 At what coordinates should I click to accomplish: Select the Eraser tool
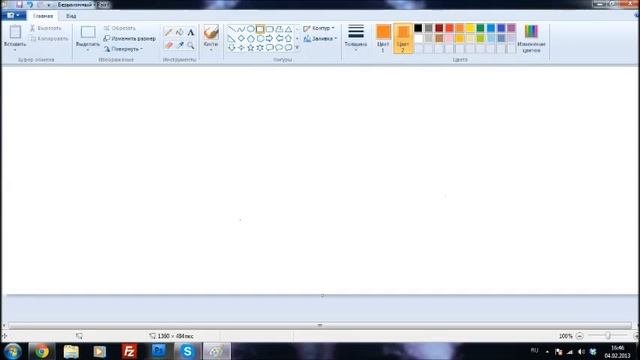(x=169, y=45)
